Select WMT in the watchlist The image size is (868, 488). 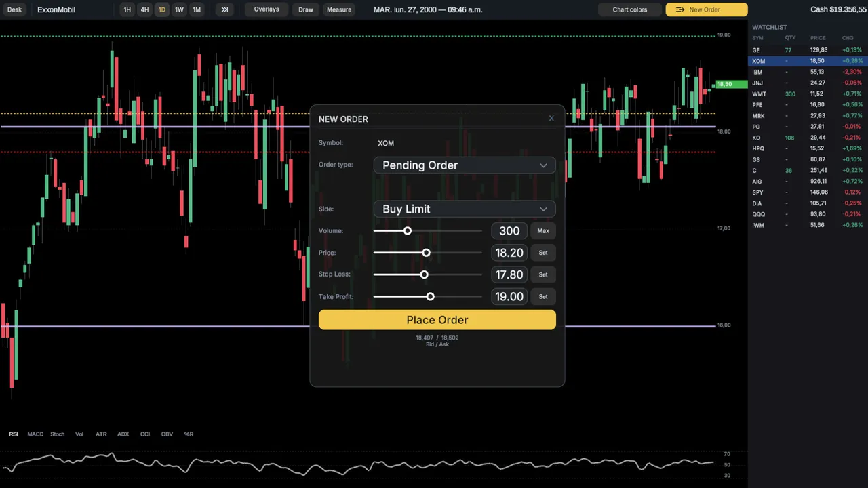tap(808, 94)
